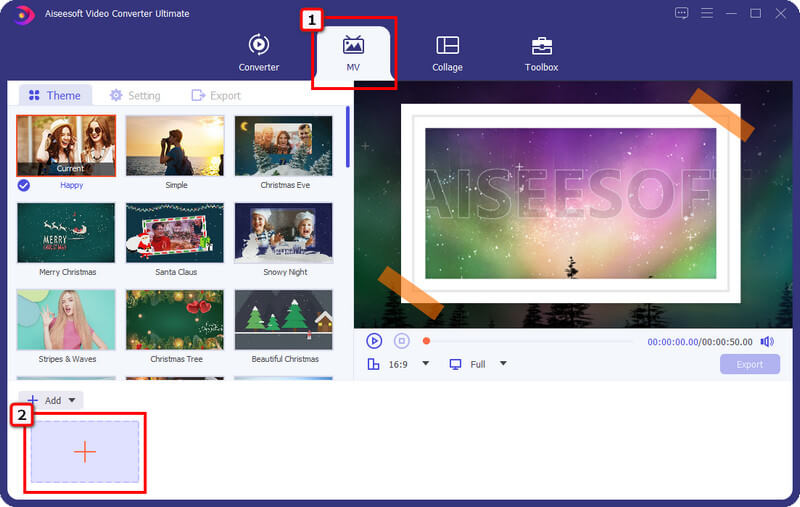
Task: Open the hamburger menu in title bar
Action: [707, 13]
